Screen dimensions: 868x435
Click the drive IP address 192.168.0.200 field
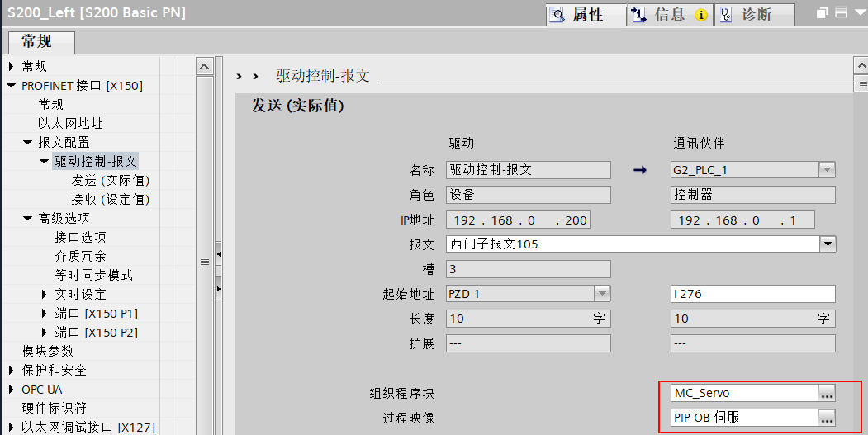[518, 220]
